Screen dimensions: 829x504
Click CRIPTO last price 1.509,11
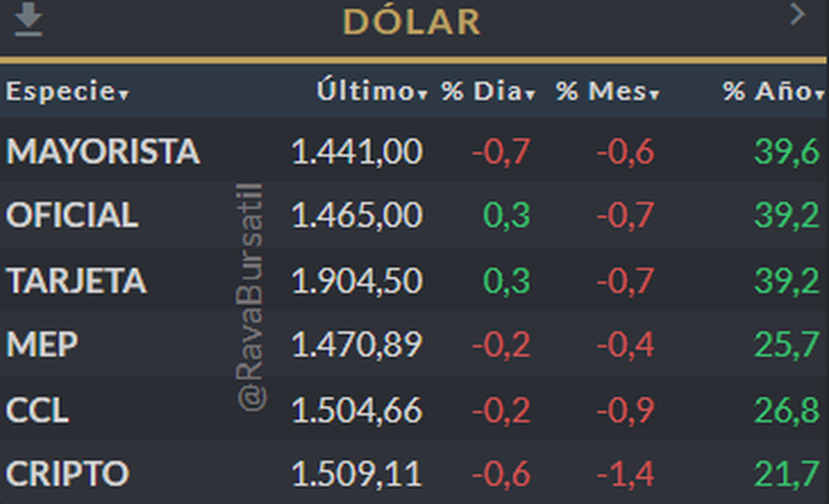pos(356,474)
